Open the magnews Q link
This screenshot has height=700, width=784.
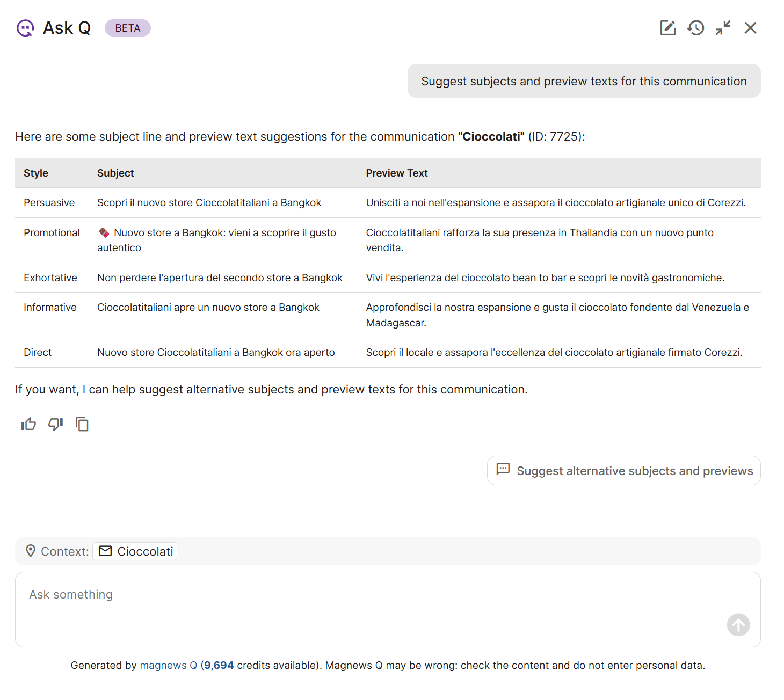[168, 666]
